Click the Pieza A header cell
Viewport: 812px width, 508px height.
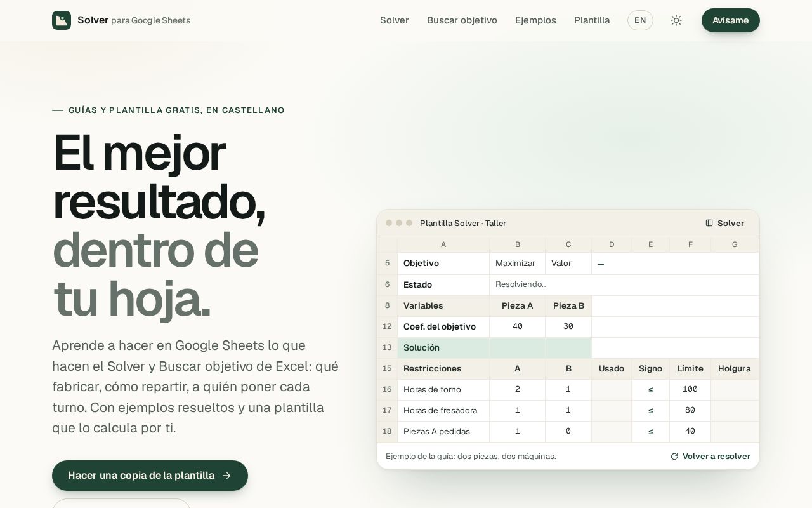[517, 305]
